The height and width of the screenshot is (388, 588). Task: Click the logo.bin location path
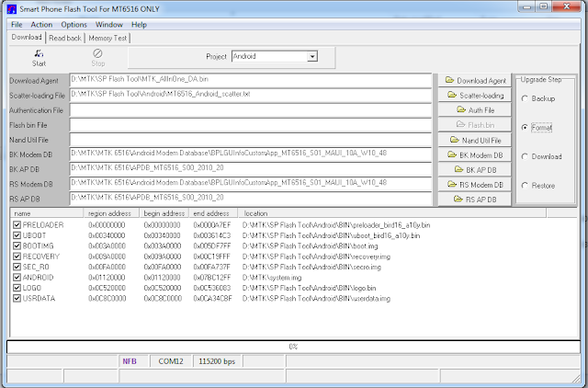tap(309, 288)
